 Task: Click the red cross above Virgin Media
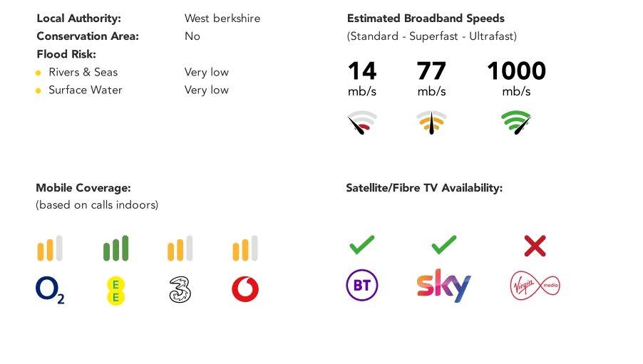point(535,246)
